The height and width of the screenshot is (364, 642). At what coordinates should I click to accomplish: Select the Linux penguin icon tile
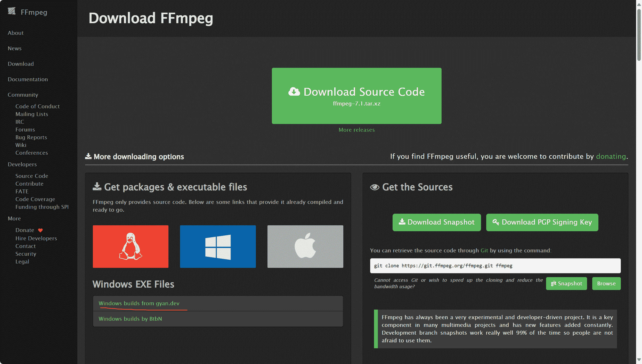(131, 246)
